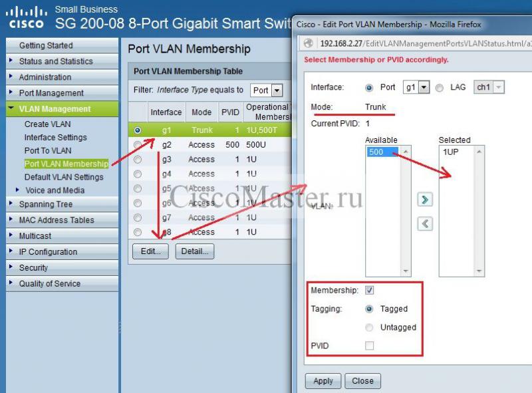This screenshot has height=393, width=532.
Task: Open Default VLAN Settings page
Action: coord(64,177)
